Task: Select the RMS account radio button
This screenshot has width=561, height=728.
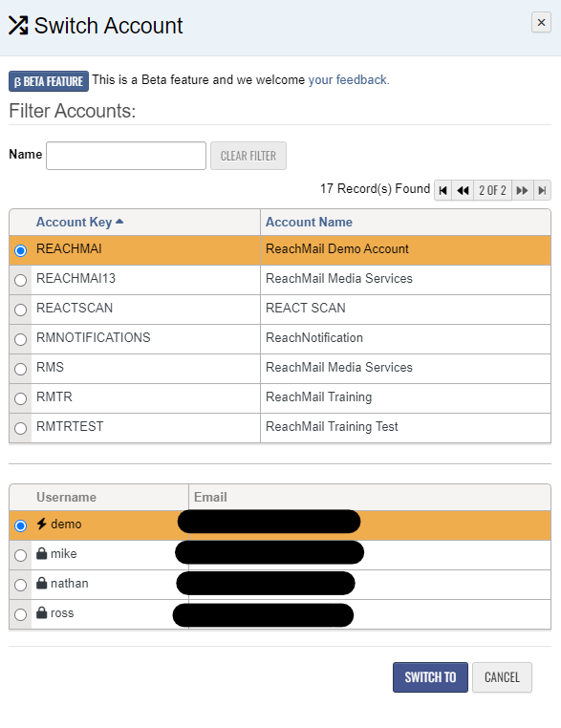Action: coord(20,369)
